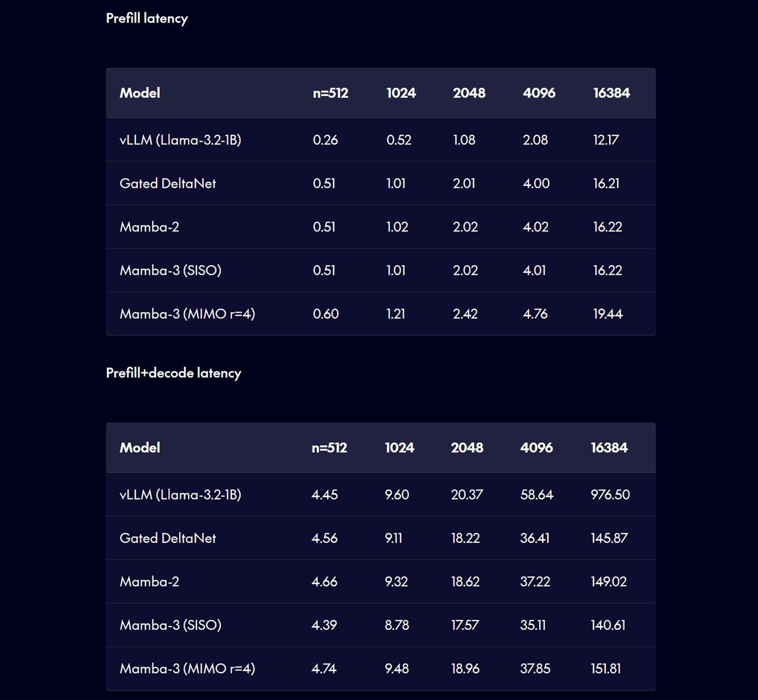Select 'Model' header in Prefill latency table
The image size is (758, 700).
click(140, 93)
